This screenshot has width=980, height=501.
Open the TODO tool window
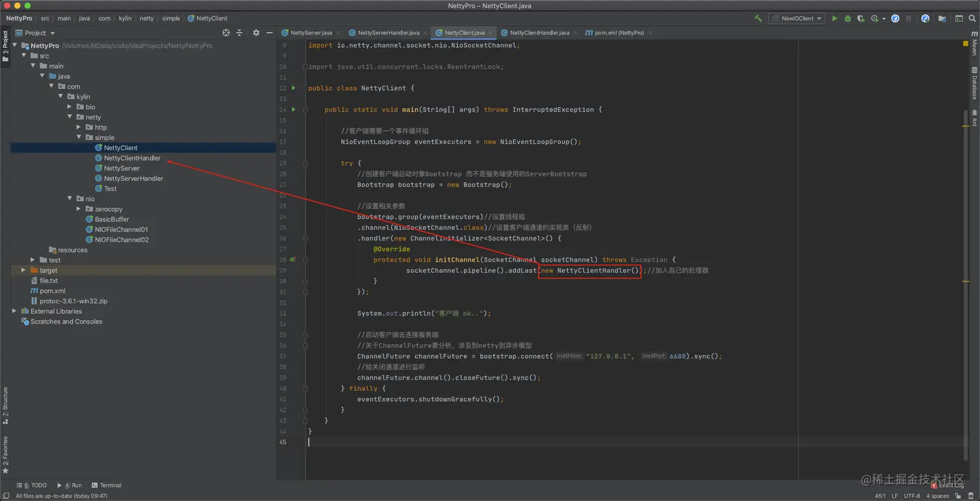[x=32, y=485]
